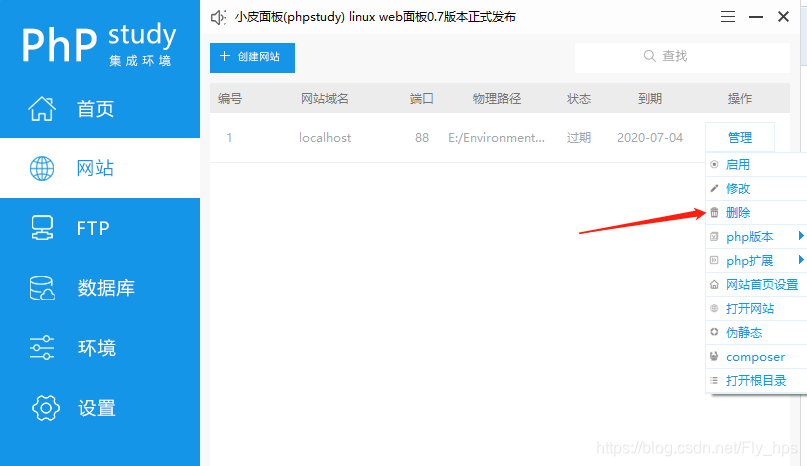The image size is (807, 466).
Task: Select 启用 in the context menu
Action: (756, 165)
